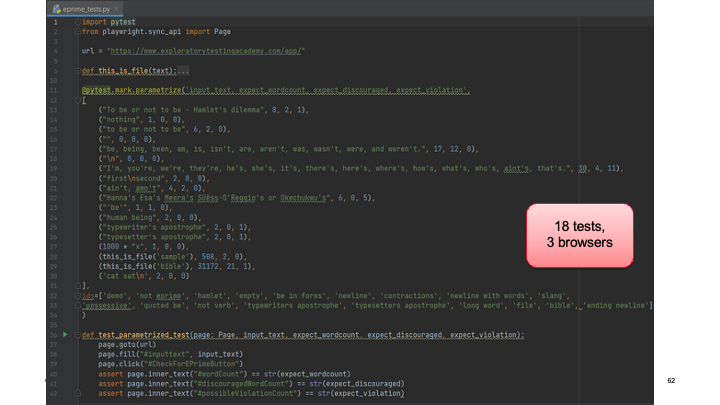Viewport: 720px width, 405px height.
Task: Click the "#wordCount" assert line
Action: click(x=224, y=374)
